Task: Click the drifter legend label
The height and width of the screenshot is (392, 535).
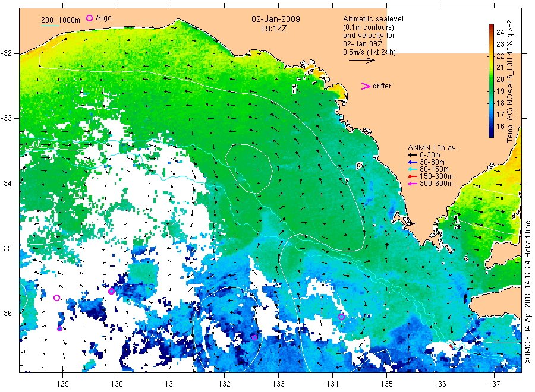Action: [382, 86]
